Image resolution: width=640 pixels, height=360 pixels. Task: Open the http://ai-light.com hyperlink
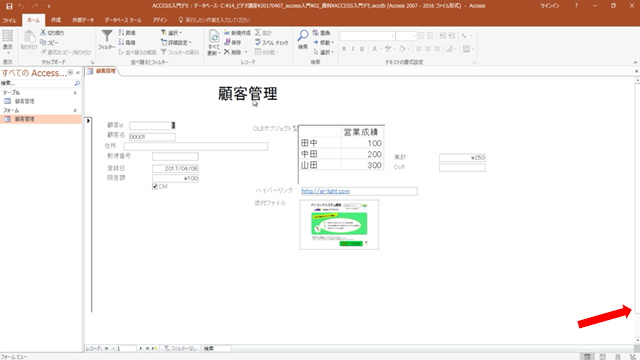click(325, 191)
